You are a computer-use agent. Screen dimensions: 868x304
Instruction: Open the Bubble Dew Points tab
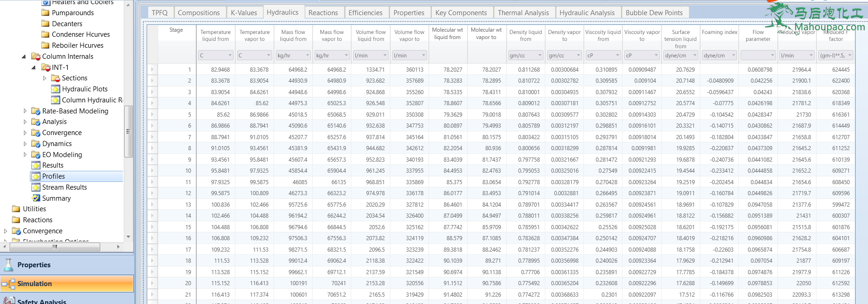[654, 13]
